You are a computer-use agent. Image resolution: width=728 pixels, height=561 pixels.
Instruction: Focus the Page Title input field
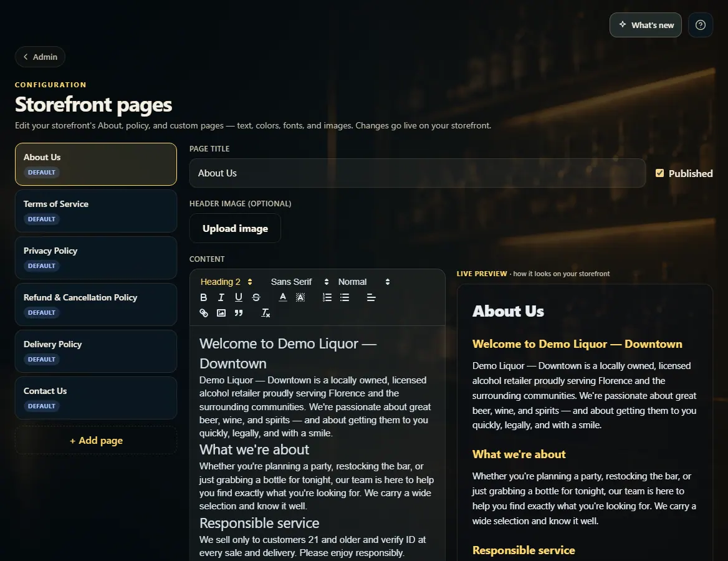418,173
